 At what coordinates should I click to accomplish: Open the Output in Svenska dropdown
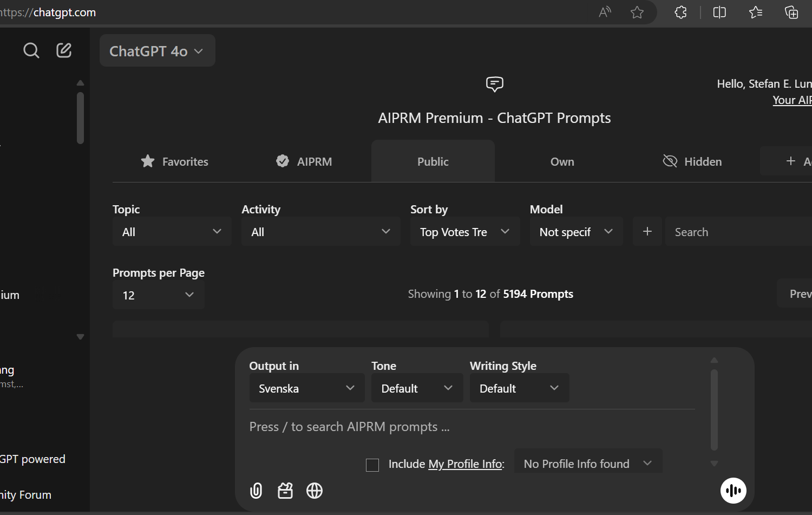coord(307,388)
